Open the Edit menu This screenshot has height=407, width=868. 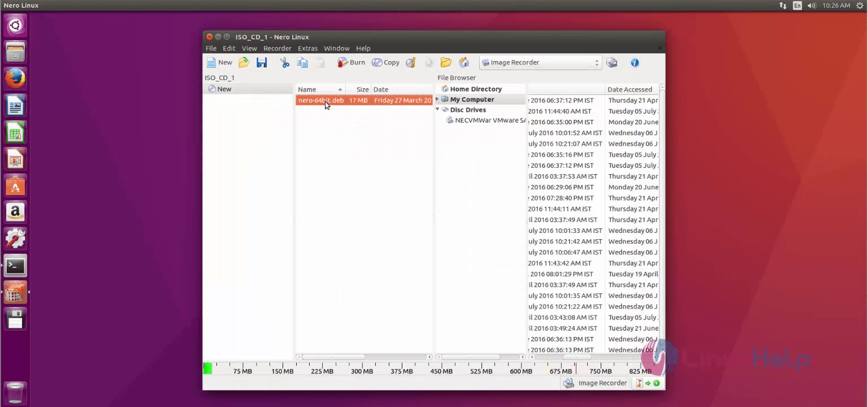[x=229, y=49]
